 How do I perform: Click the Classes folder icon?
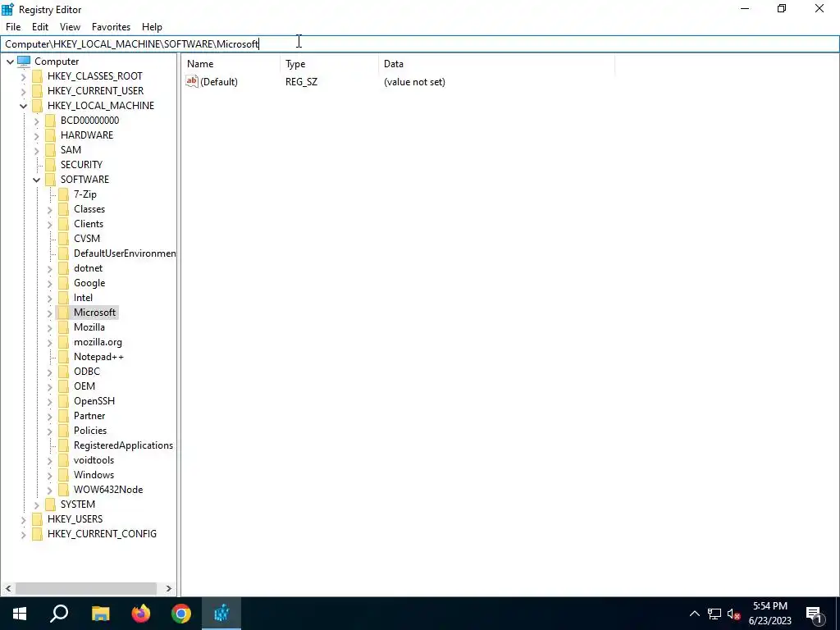coord(64,209)
